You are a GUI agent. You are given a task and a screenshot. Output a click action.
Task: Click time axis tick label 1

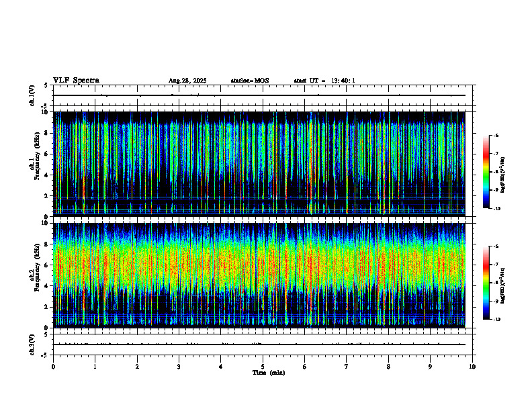(x=95, y=367)
